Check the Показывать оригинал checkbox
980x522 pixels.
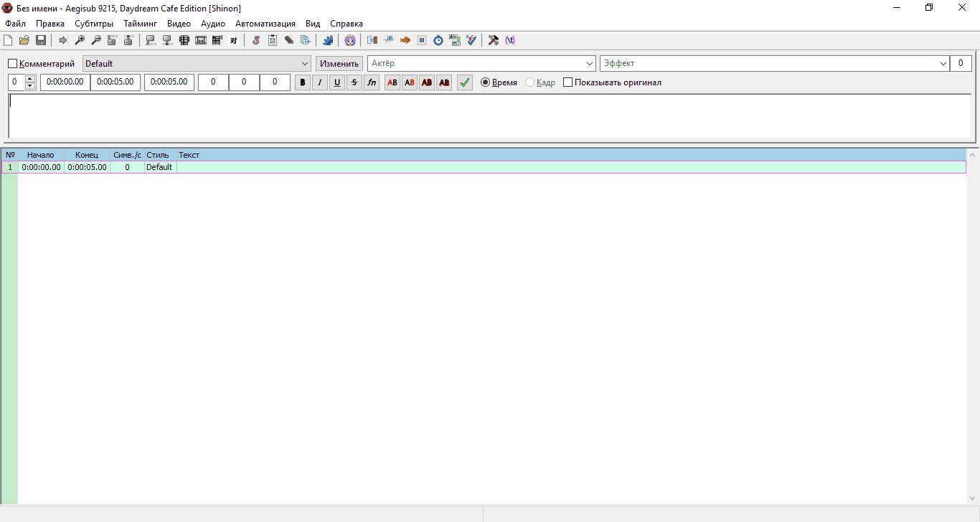pos(568,82)
